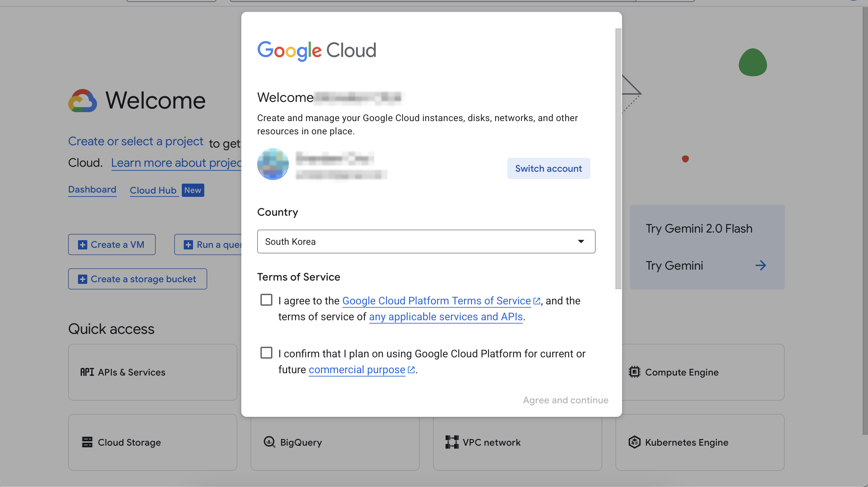Click the dialog's vertical scrollbar
Viewport: 868px width, 487px height.
(x=618, y=158)
